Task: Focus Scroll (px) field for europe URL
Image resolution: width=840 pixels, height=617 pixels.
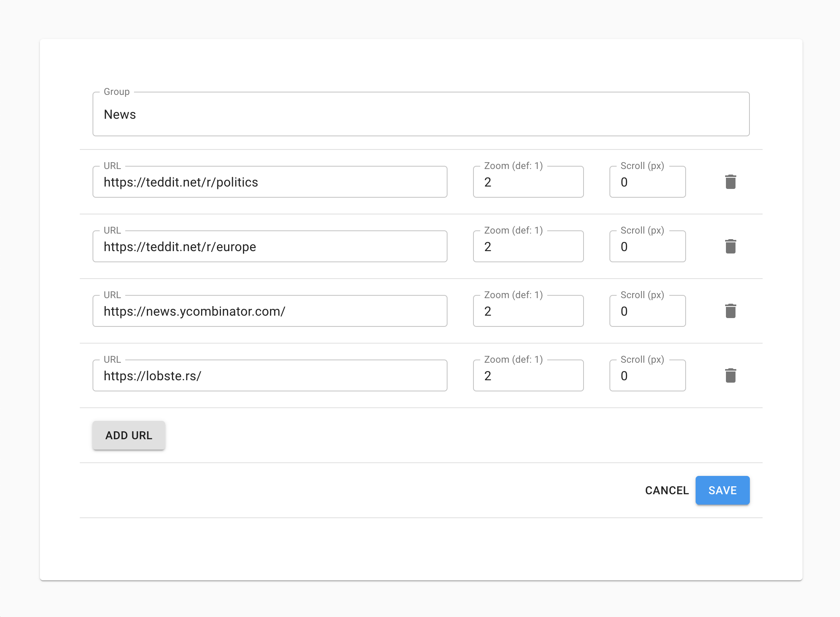Action: coord(648,247)
